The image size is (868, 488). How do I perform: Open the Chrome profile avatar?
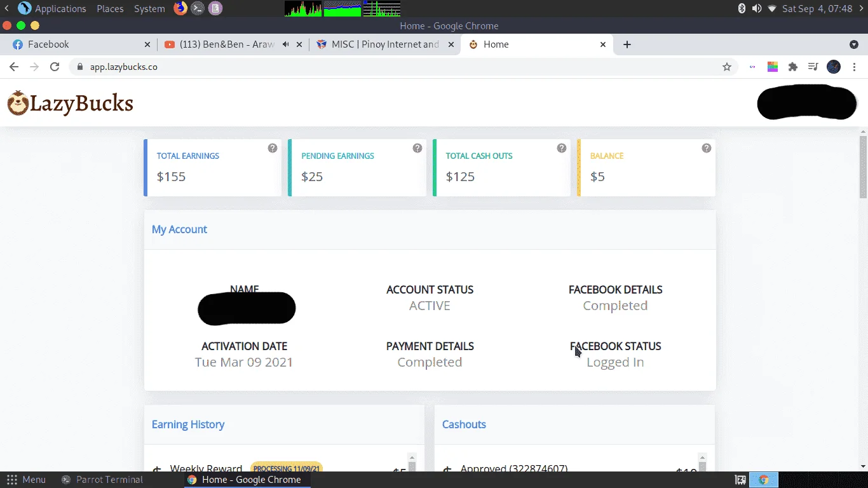coord(834,67)
